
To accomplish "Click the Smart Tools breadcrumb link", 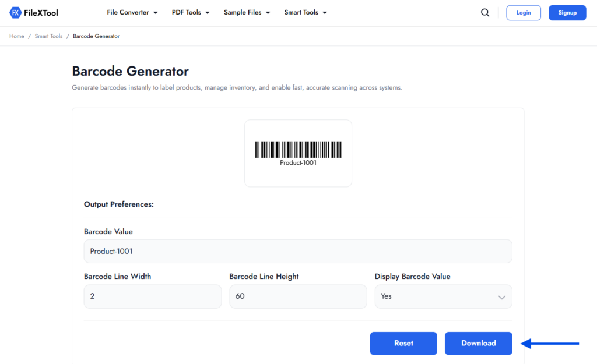I will [48, 36].
